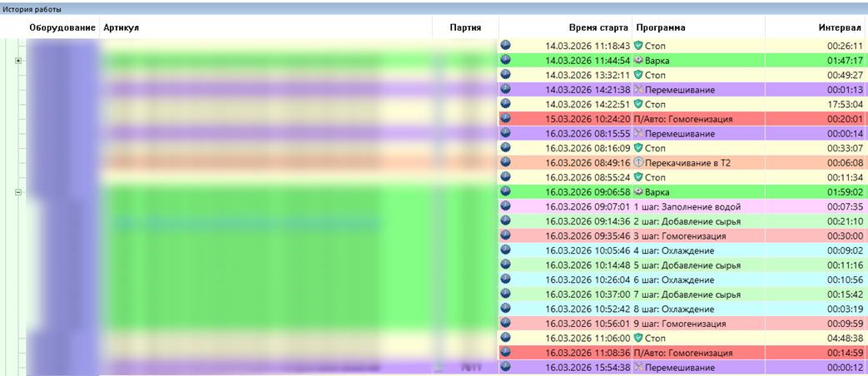Select the 1 шаг: Заполнение водой row
868x376 pixels.
pos(683,206)
